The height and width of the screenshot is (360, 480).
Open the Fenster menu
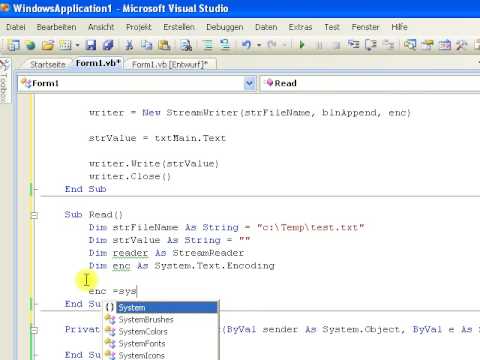(365, 27)
